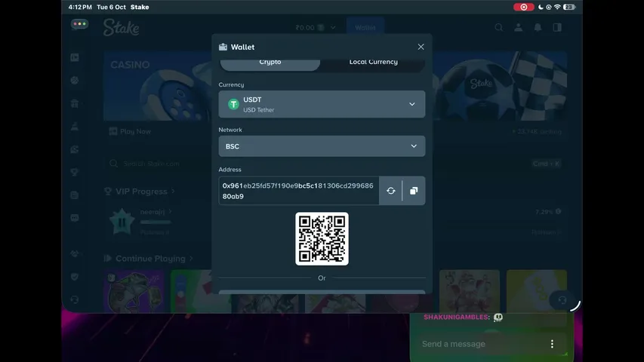
Task: Open the yellow game thumbnail on the right
Action: pyautogui.click(x=536, y=291)
